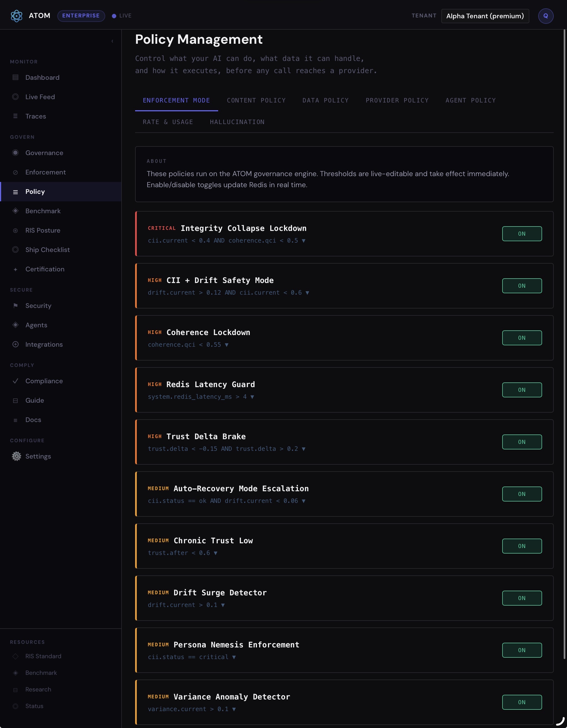Click the Dashboard sidebar icon
567x728 pixels.
(x=15, y=77)
